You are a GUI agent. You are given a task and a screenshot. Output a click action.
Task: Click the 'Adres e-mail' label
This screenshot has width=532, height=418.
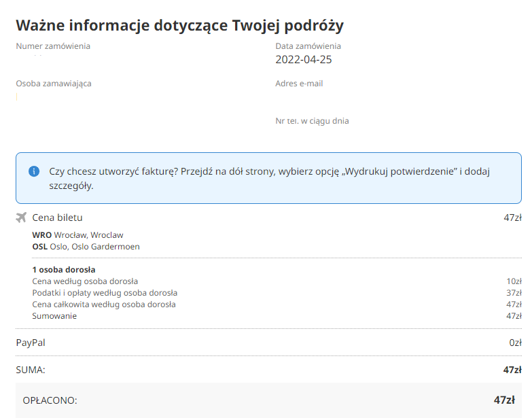(299, 84)
